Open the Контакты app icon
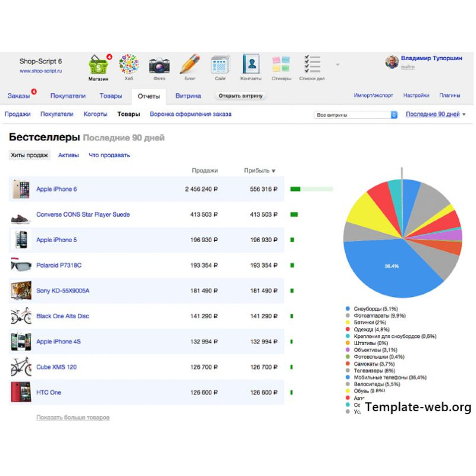476x476 pixels. pos(251,65)
